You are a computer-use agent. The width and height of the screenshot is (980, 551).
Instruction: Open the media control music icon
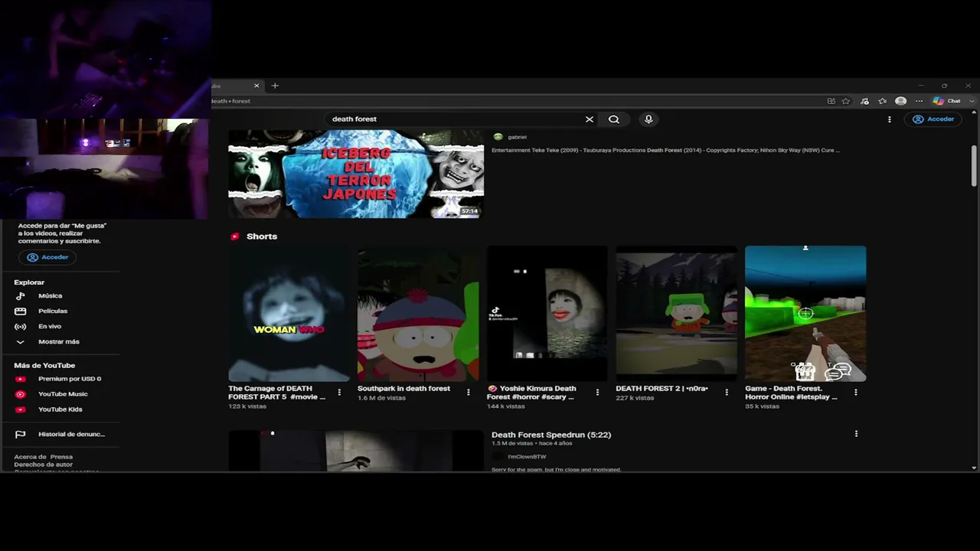(864, 101)
